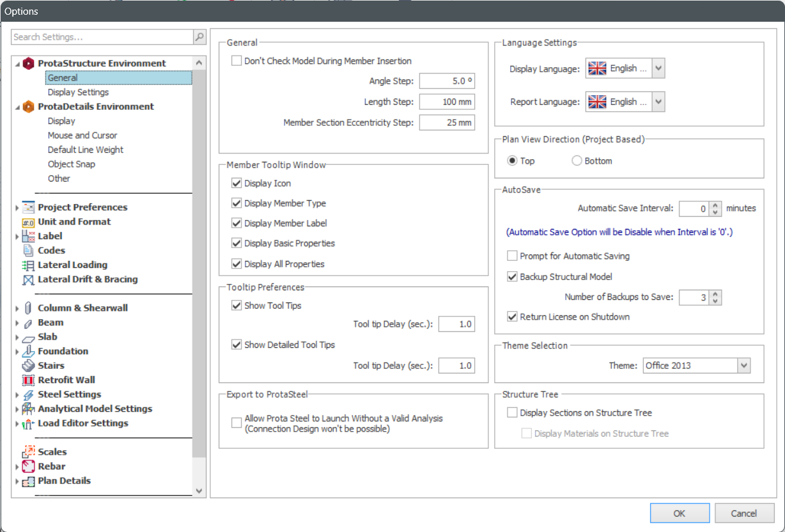This screenshot has height=532, width=785.
Task: Click the OK button
Action: tap(679, 513)
